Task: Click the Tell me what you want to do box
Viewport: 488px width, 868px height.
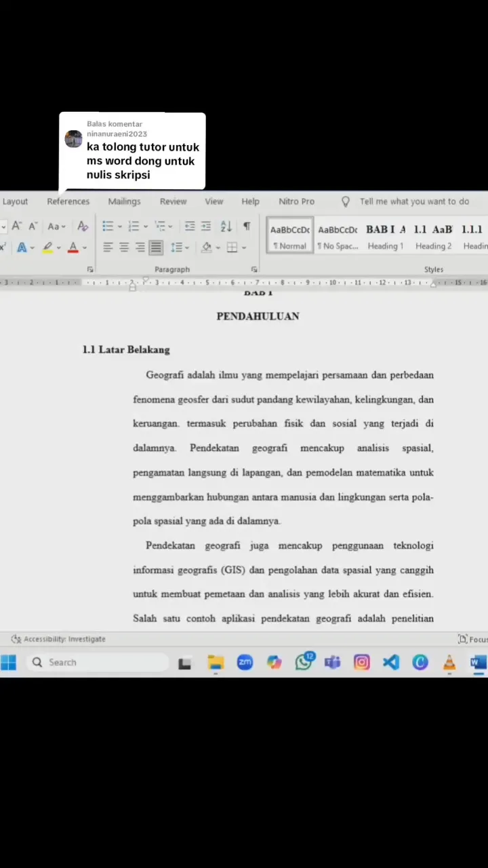Action: [413, 201]
